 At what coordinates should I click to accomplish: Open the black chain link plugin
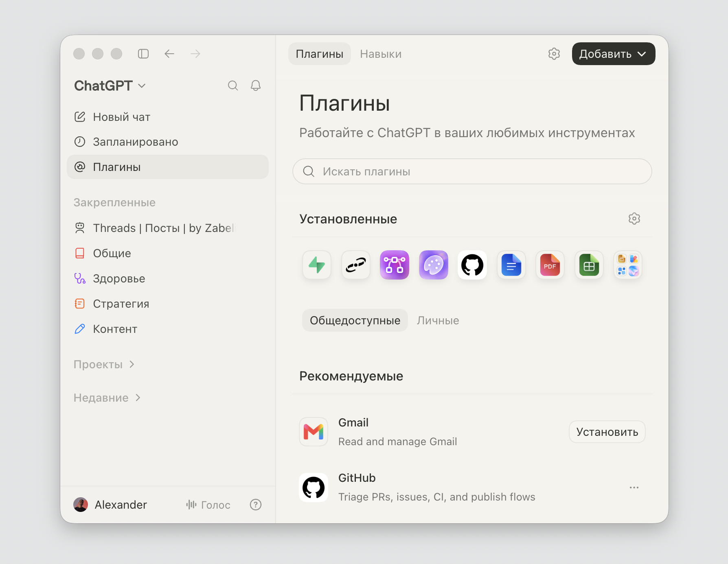coord(356,265)
